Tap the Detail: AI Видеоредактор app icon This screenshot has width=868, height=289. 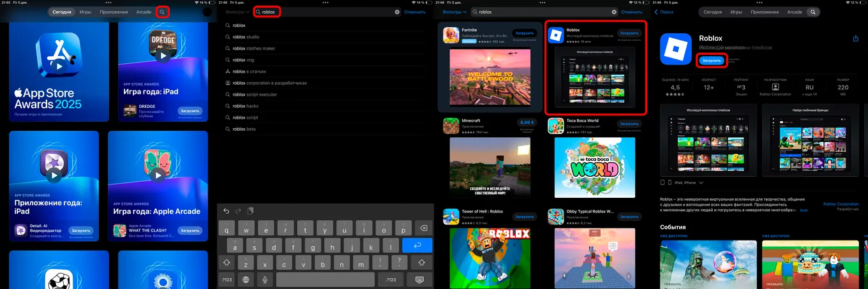point(21,230)
